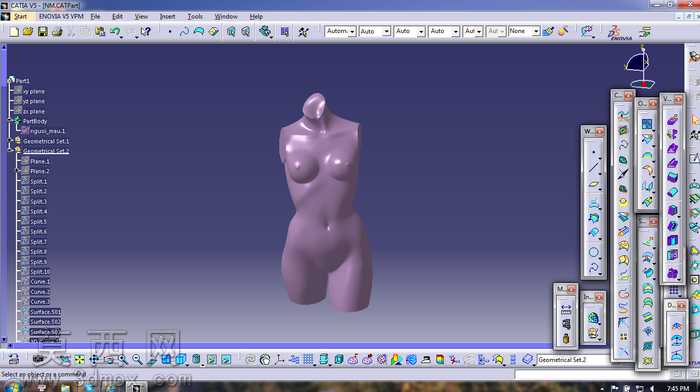Image resolution: width=700 pixels, height=392 pixels.
Task: Collapse the PartBody tree node
Action: [x=10, y=121]
